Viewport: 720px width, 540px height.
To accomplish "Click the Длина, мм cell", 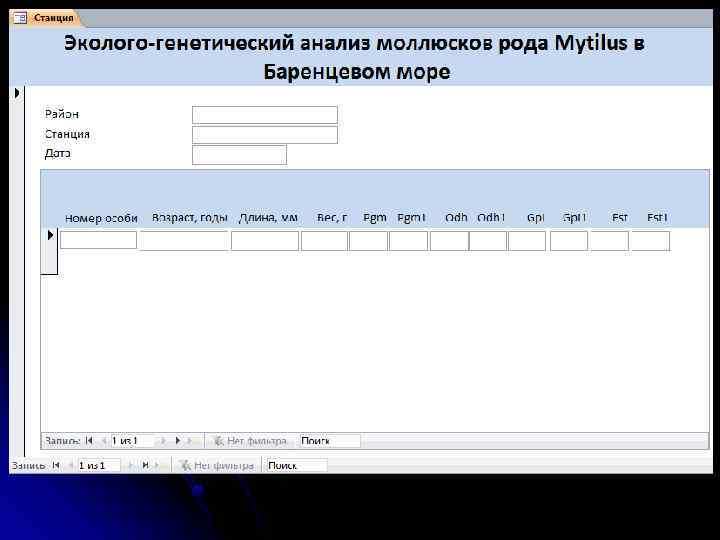I will pos(265,241).
